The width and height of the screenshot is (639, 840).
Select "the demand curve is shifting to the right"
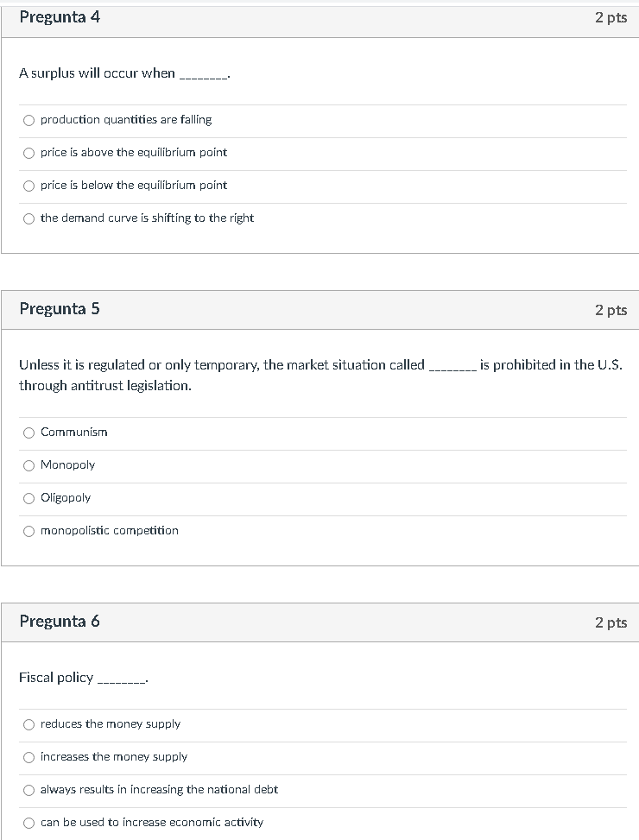[28, 218]
